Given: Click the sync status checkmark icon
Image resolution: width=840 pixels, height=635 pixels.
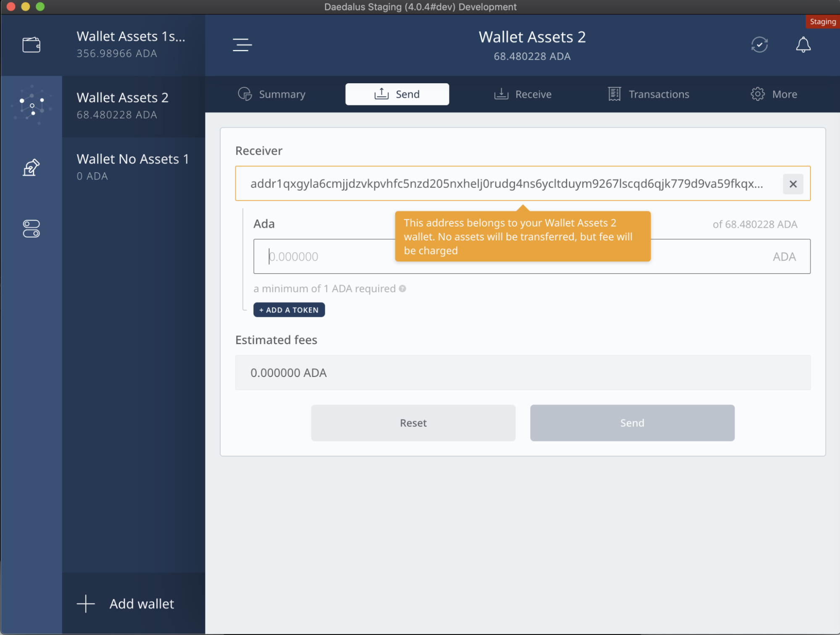Looking at the screenshot, I should coord(759,45).
